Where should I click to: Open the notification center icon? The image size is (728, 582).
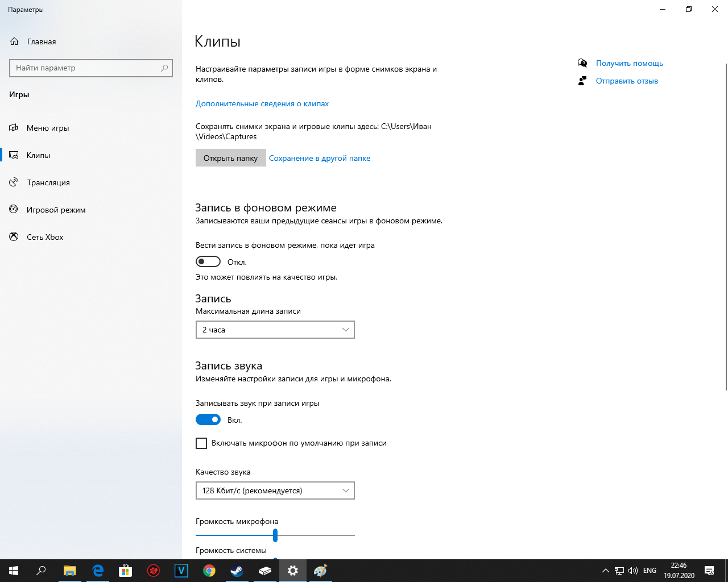[x=709, y=571]
